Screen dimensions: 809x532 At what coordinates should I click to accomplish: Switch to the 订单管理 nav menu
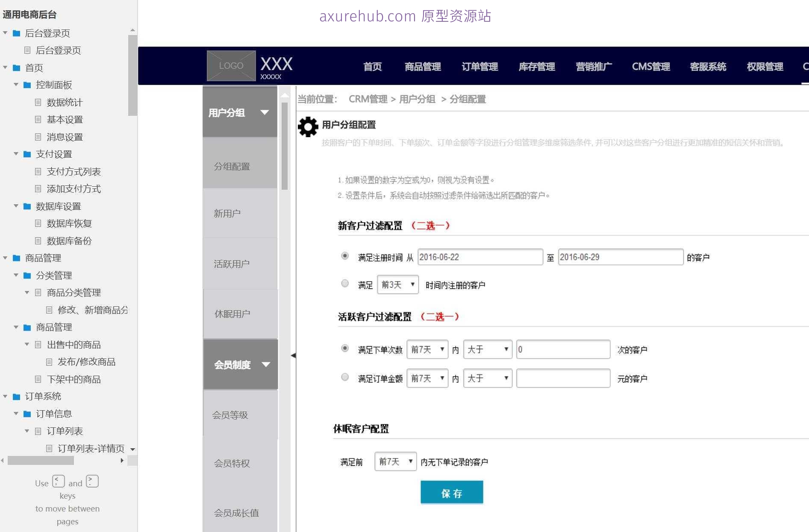(480, 66)
